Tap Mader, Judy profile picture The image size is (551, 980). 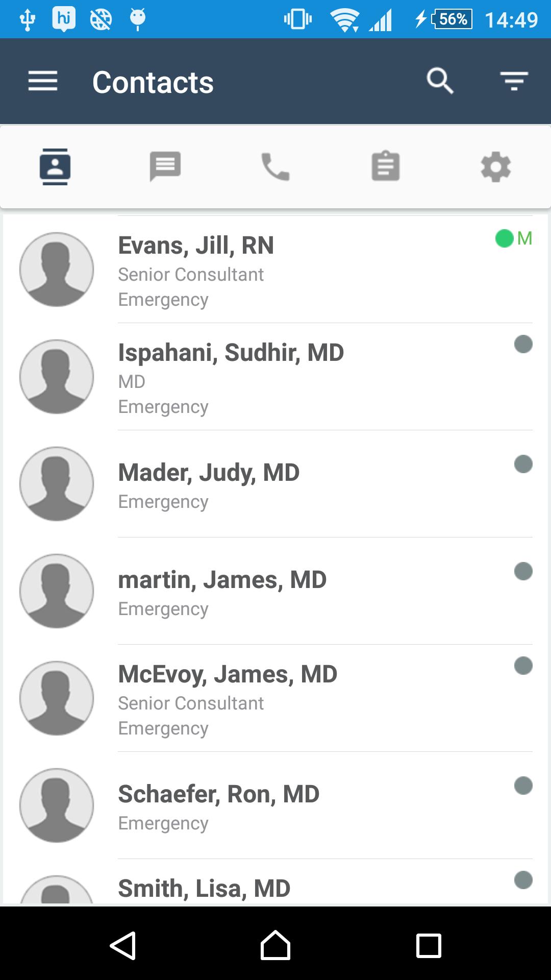[x=57, y=484]
